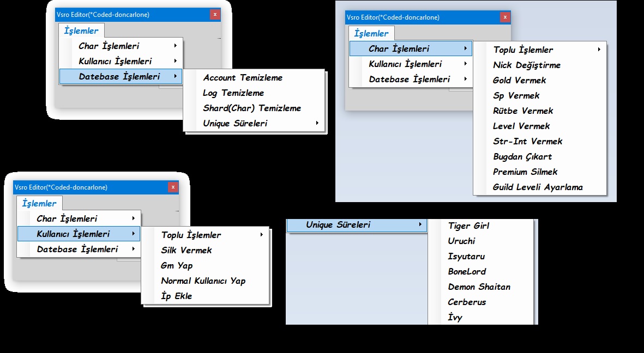Choose Silk Vermek

[206, 250]
